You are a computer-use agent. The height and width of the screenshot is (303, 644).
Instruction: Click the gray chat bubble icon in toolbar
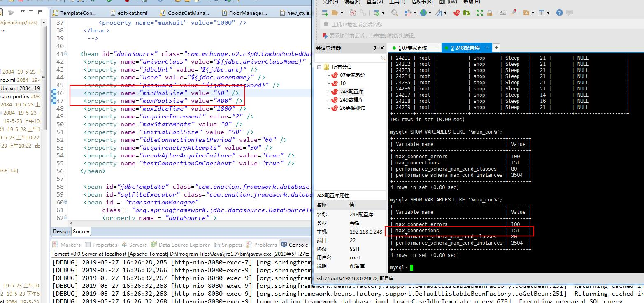point(569,13)
